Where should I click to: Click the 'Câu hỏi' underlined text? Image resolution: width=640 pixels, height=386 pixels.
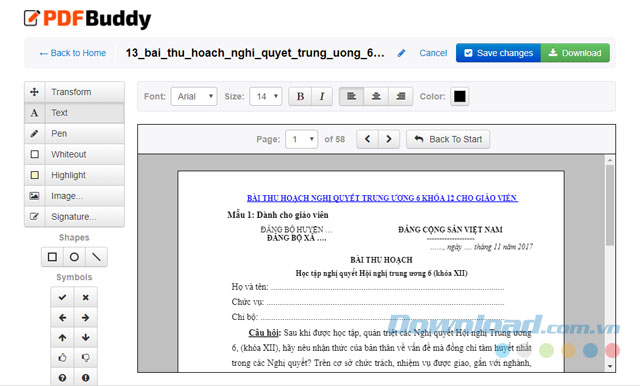tap(264, 333)
